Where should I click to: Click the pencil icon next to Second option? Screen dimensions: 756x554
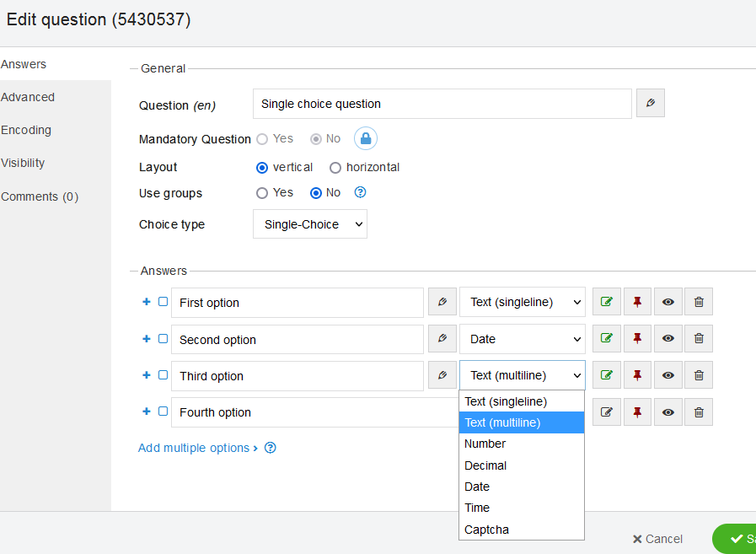click(x=442, y=339)
